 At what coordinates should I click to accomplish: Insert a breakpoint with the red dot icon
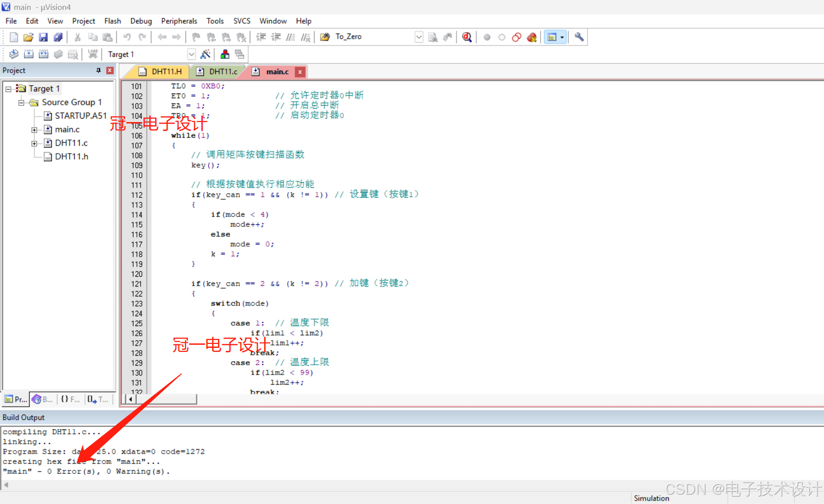tap(487, 37)
